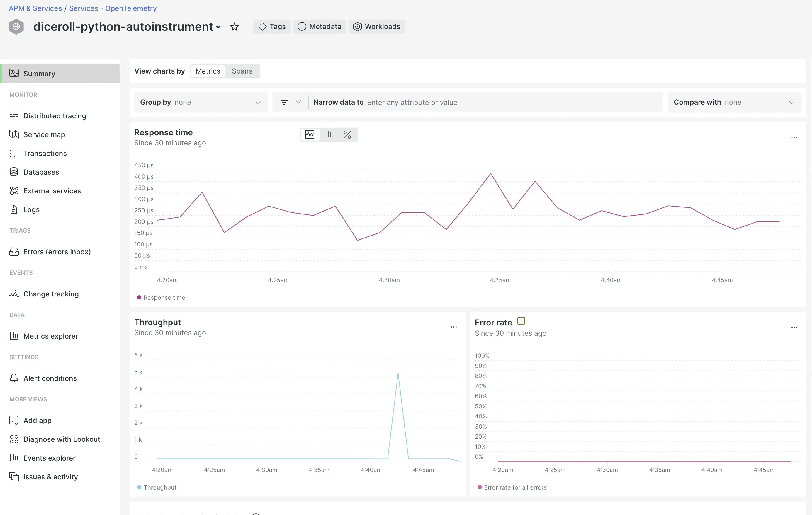Open Throughput chart options menu
The image size is (812, 515).
click(x=453, y=327)
